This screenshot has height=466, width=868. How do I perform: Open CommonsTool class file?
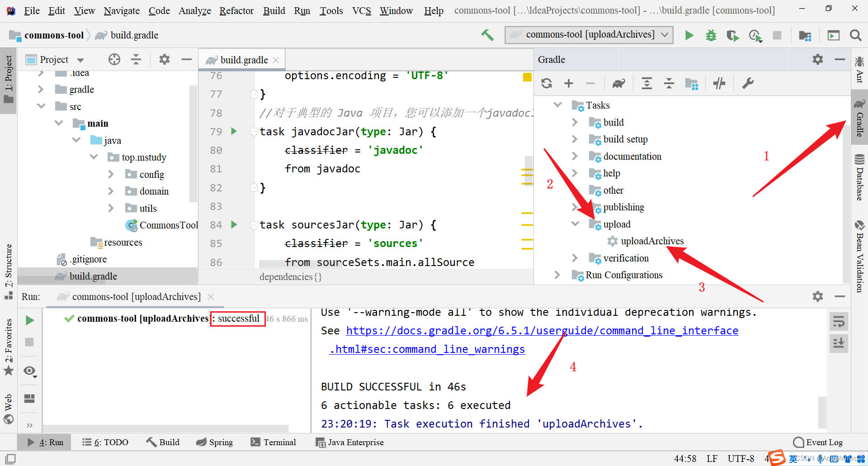168,225
